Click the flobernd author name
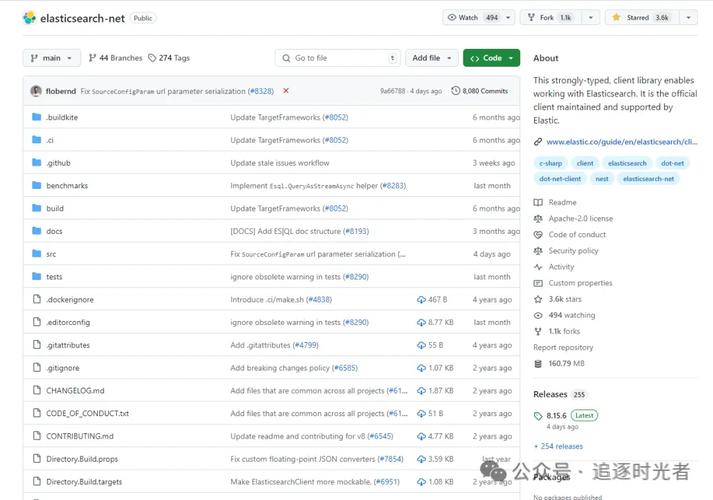Viewport: 713px width, 500px height. (60, 91)
